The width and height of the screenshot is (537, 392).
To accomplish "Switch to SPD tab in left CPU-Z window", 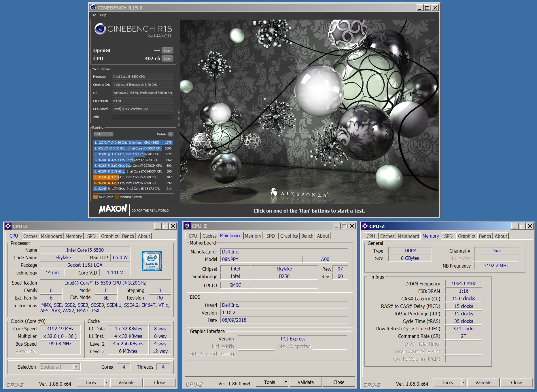I will tap(91, 236).
